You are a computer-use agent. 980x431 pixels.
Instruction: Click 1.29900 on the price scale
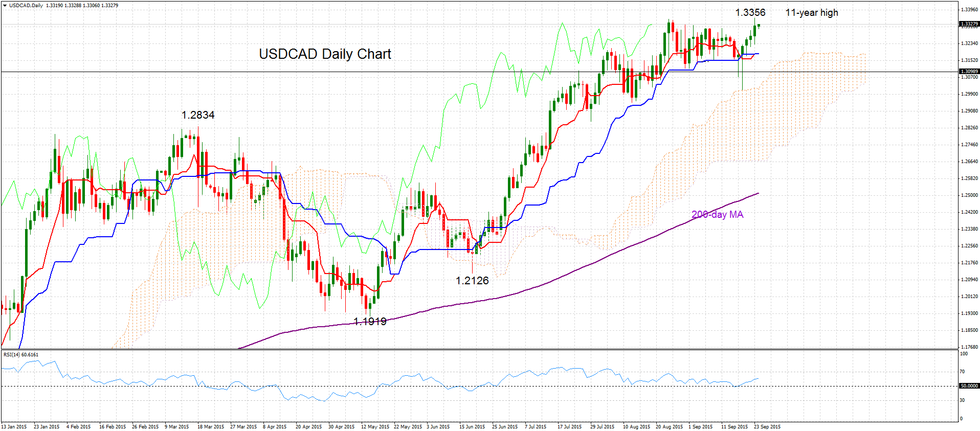tap(969, 94)
